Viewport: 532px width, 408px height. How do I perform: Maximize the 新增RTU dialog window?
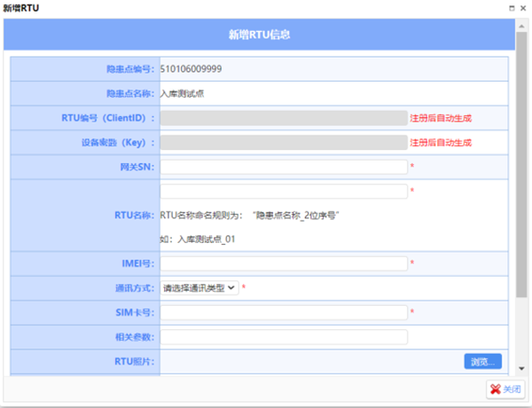tap(510, 7)
